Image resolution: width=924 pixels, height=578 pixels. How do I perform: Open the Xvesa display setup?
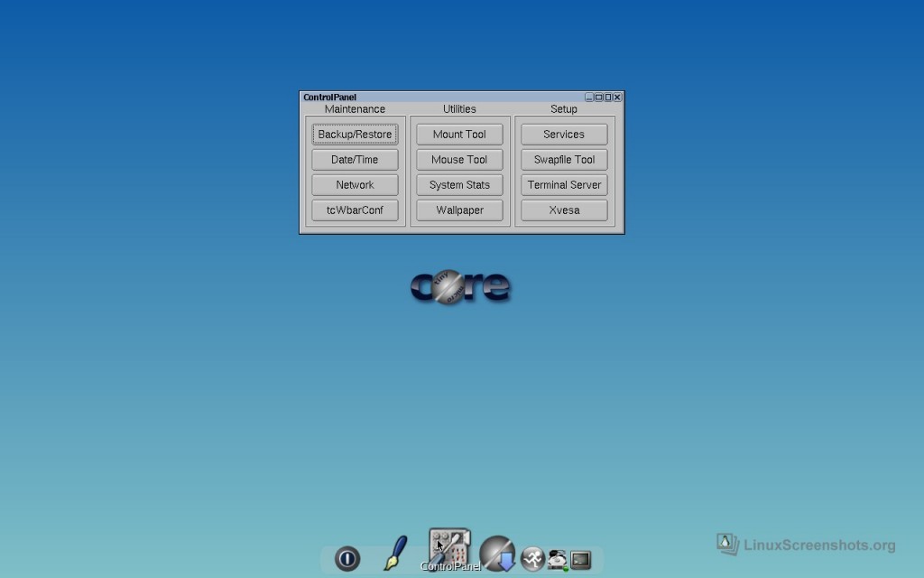[564, 210]
